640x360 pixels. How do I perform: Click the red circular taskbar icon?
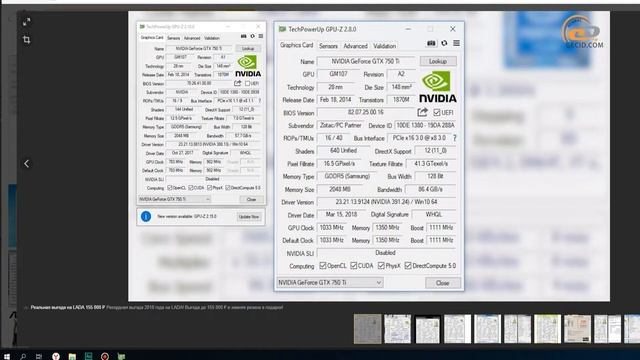coord(105,356)
